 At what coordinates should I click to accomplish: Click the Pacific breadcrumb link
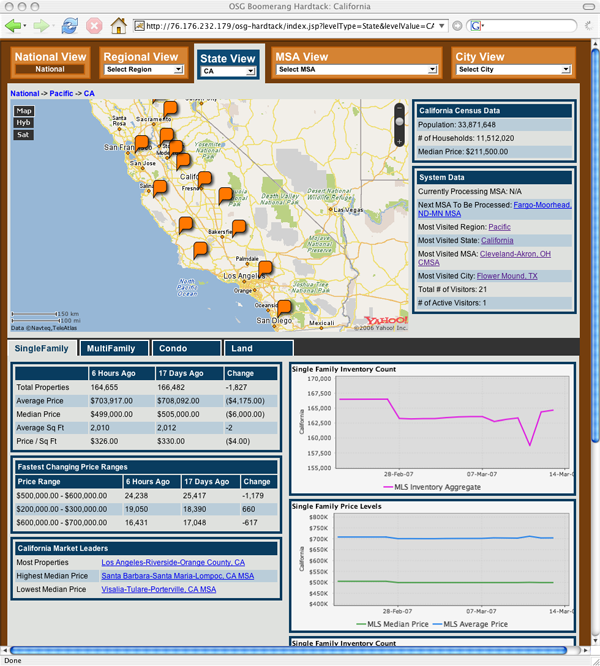point(61,93)
